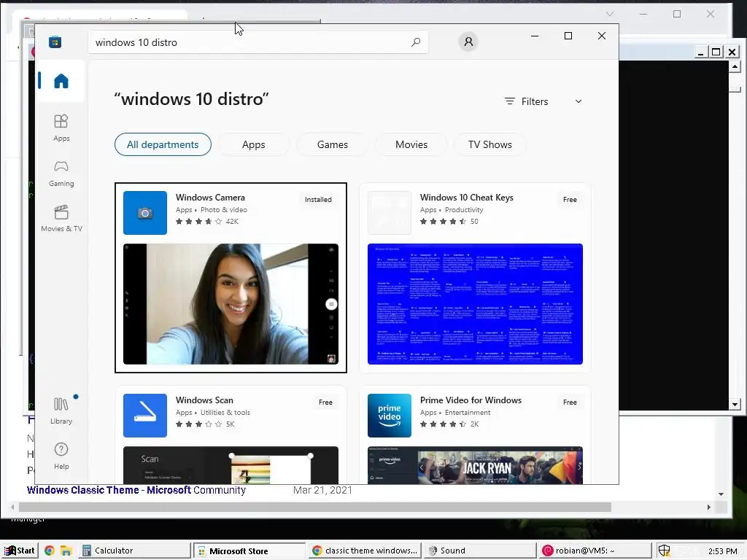Click the Prime Video for Windows title
This screenshot has width=747, height=560.
[471, 400]
